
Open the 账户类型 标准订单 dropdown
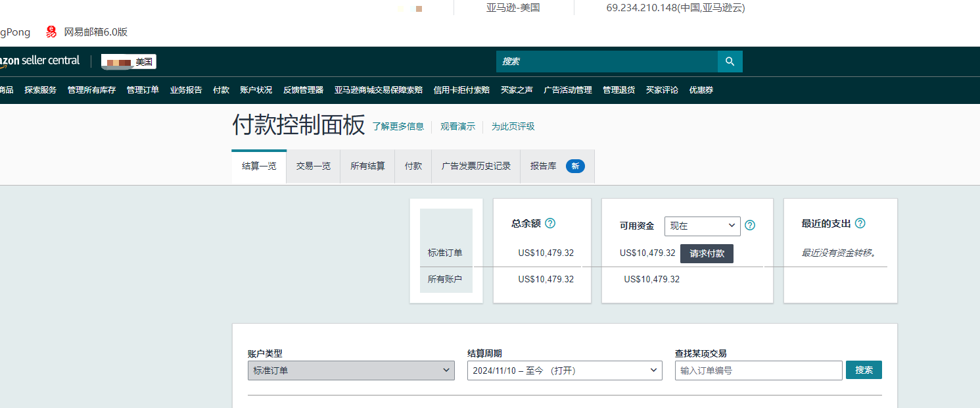point(351,370)
